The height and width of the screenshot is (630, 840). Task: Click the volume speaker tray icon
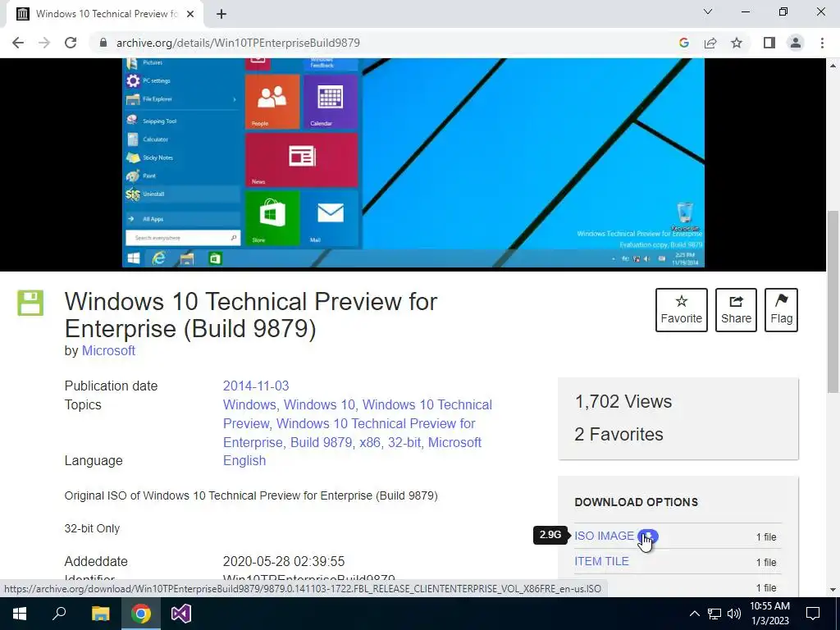[x=734, y=614]
